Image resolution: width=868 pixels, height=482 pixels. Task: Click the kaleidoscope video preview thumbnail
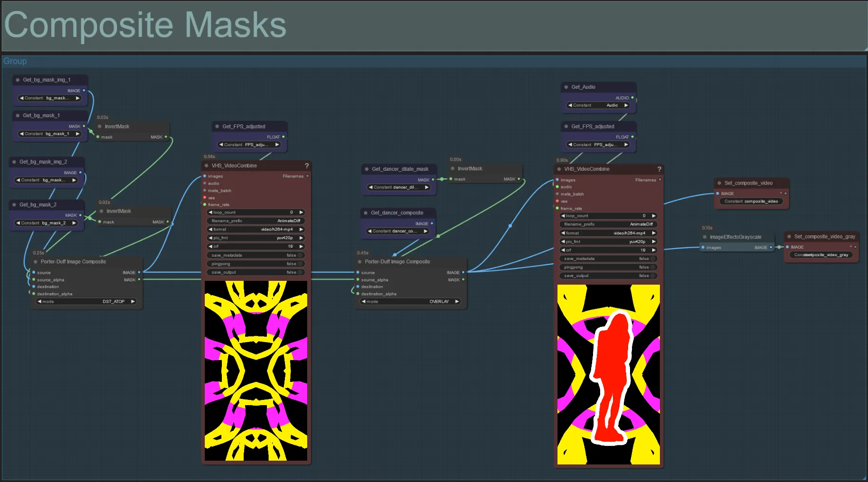coord(256,371)
